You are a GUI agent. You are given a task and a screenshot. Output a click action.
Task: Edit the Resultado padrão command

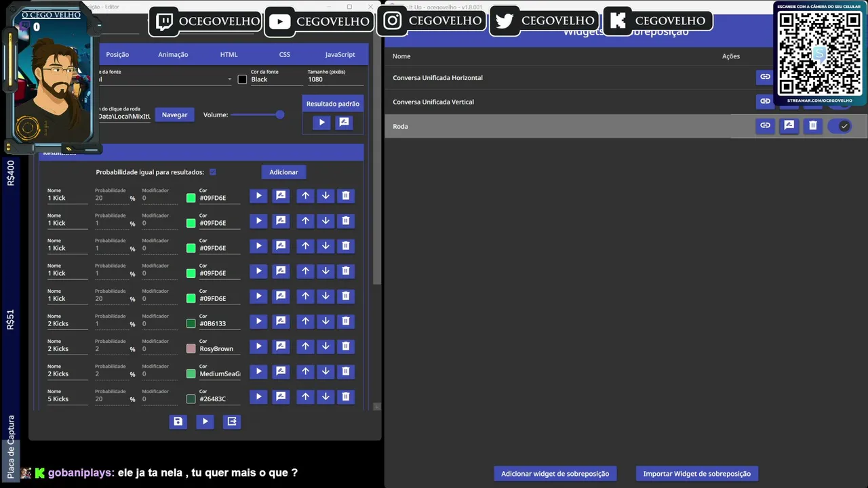click(x=344, y=123)
